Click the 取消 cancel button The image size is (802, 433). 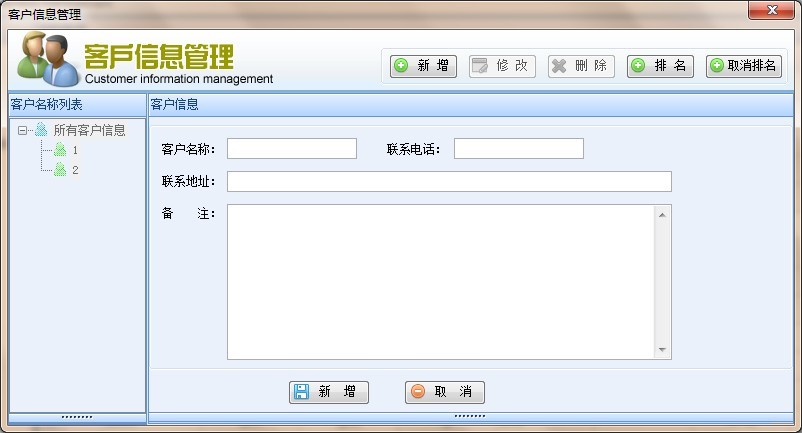(x=444, y=392)
